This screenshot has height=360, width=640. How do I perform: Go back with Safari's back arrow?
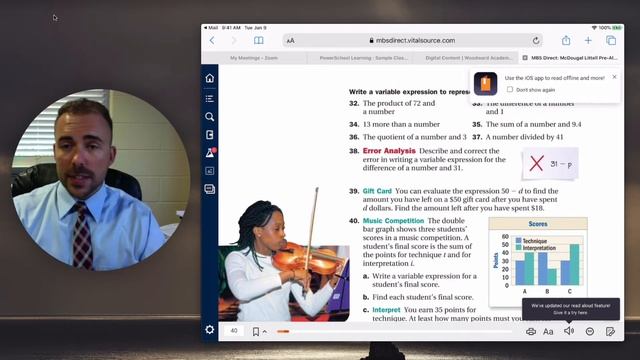212,40
